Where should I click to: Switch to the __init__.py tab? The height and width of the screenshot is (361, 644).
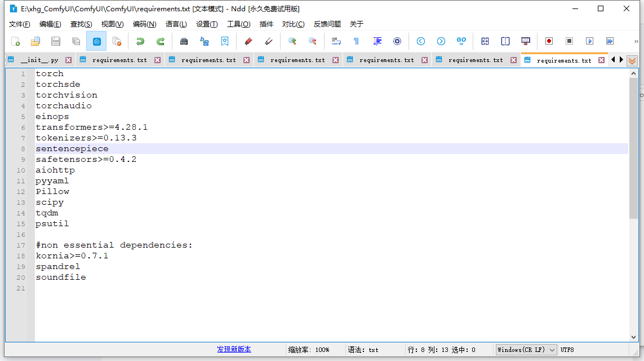tap(39, 60)
